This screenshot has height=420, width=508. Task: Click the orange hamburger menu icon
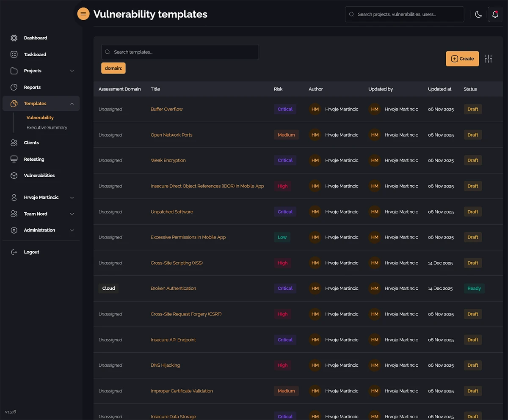click(x=83, y=14)
